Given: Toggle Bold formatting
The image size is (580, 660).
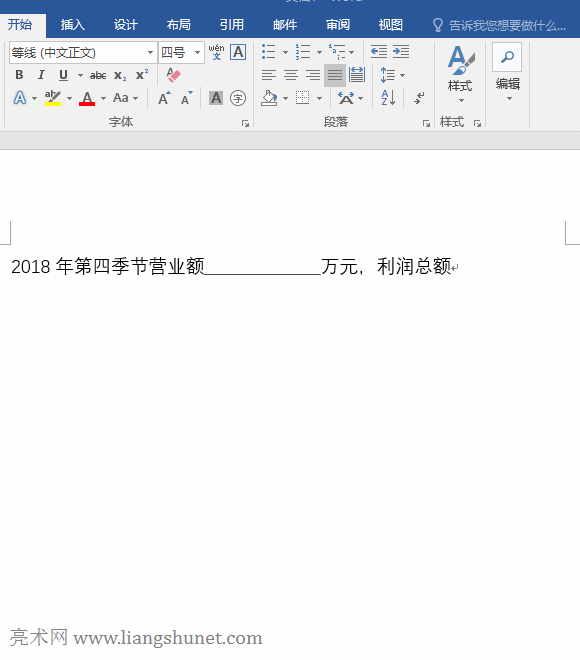Looking at the screenshot, I should pyautogui.click(x=19, y=75).
